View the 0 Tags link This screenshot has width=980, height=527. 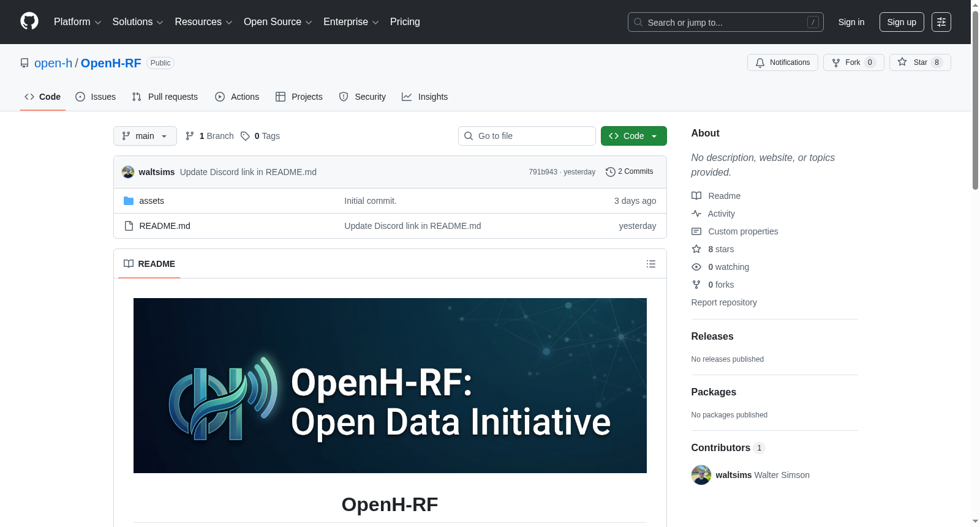(260, 136)
